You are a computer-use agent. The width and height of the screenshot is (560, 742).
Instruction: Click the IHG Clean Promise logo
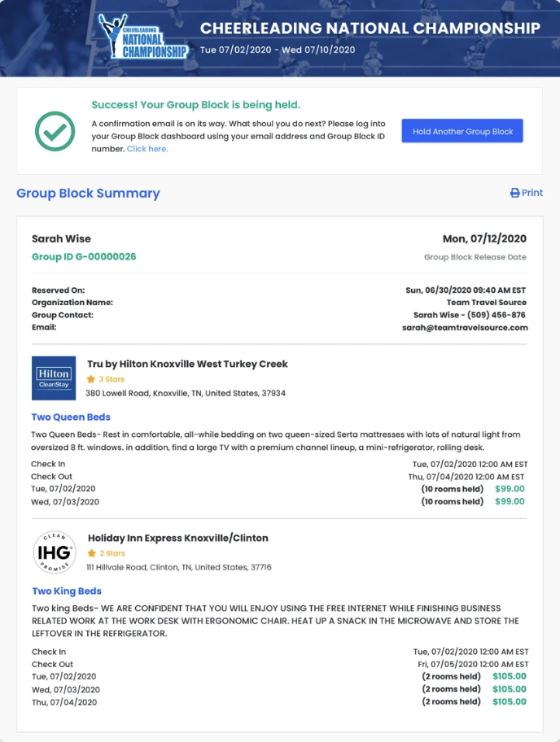pos(55,552)
